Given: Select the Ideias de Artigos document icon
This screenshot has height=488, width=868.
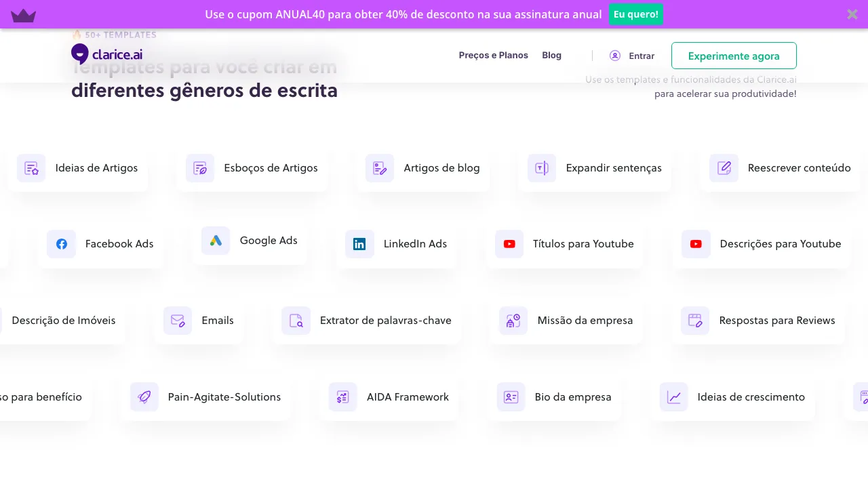Looking at the screenshot, I should 32,167.
